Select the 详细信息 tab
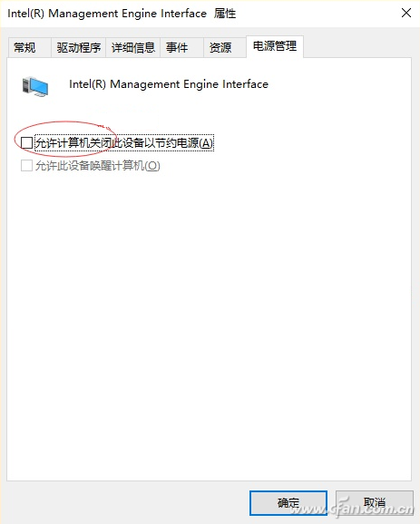420x524 pixels. pyautogui.click(x=133, y=47)
